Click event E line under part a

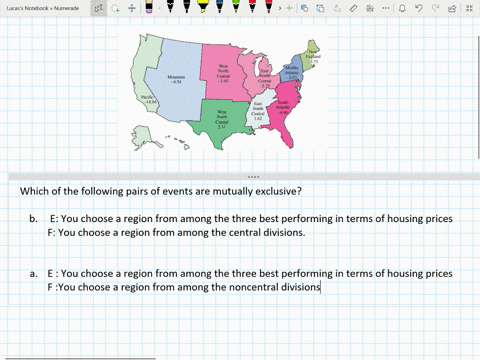click(x=250, y=274)
